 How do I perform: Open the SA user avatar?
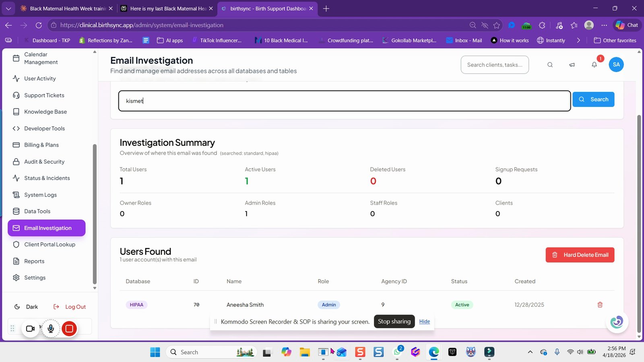coord(616,64)
